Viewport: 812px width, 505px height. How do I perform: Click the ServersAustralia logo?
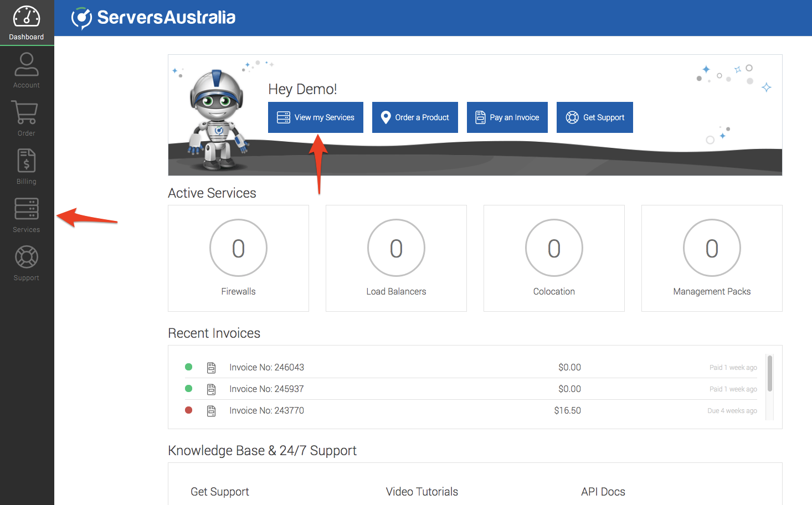[153, 18]
